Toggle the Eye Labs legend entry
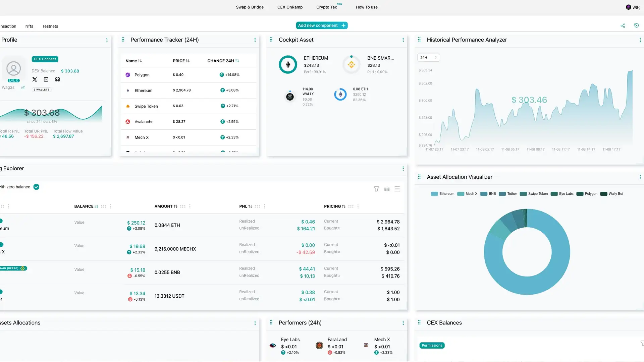The width and height of the screenshot is (644, 362). click(562, 194)
